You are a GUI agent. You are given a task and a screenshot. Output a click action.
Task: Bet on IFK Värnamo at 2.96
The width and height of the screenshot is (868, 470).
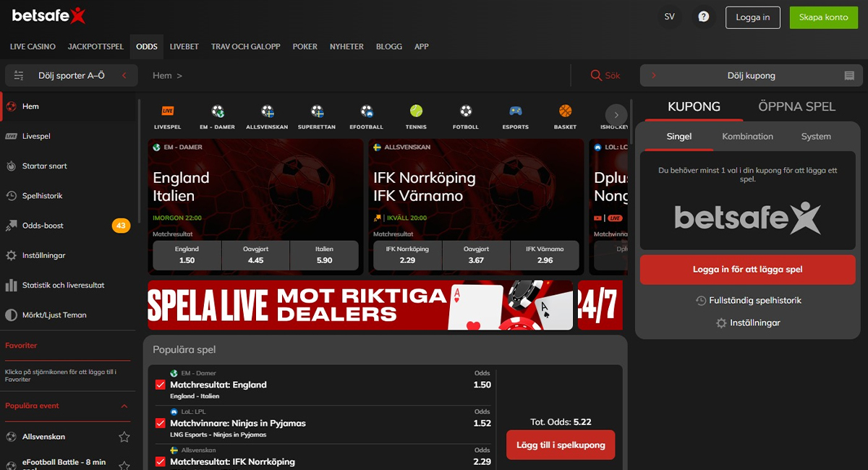point(545,255)
